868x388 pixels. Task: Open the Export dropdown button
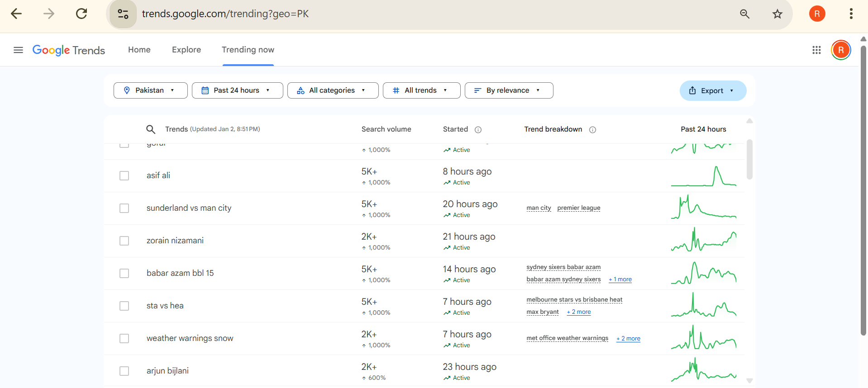pos(713,90)
